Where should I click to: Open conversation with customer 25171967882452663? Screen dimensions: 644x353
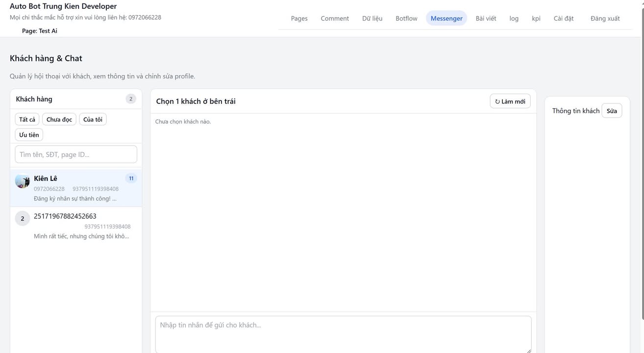click(x=76, y=226)
